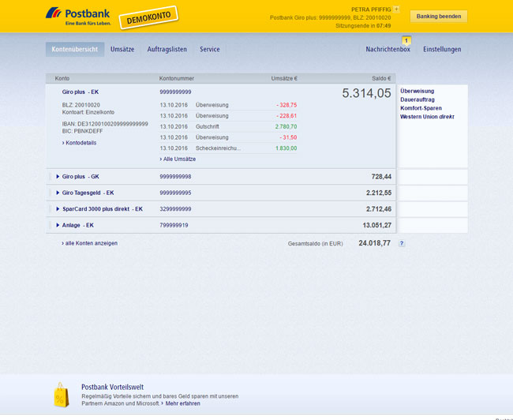Expand the SparCard 3000 plus direkt account

[x=58, y=209]
